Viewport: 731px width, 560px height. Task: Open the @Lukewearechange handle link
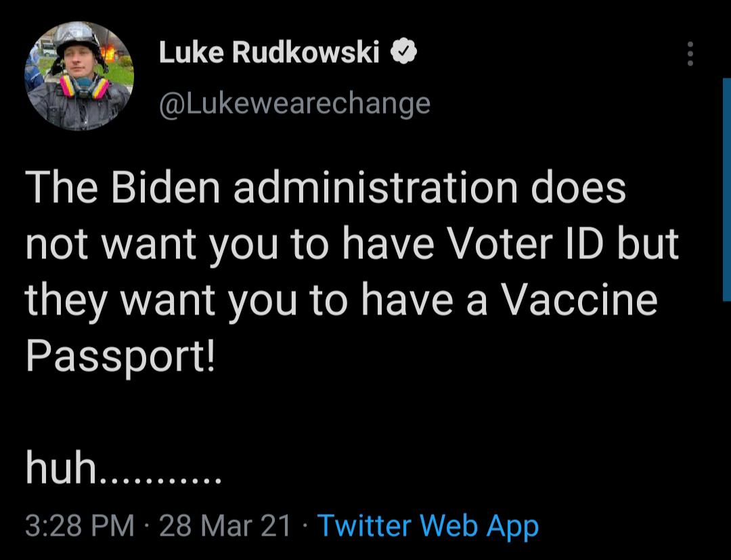[x=294, y=103]
